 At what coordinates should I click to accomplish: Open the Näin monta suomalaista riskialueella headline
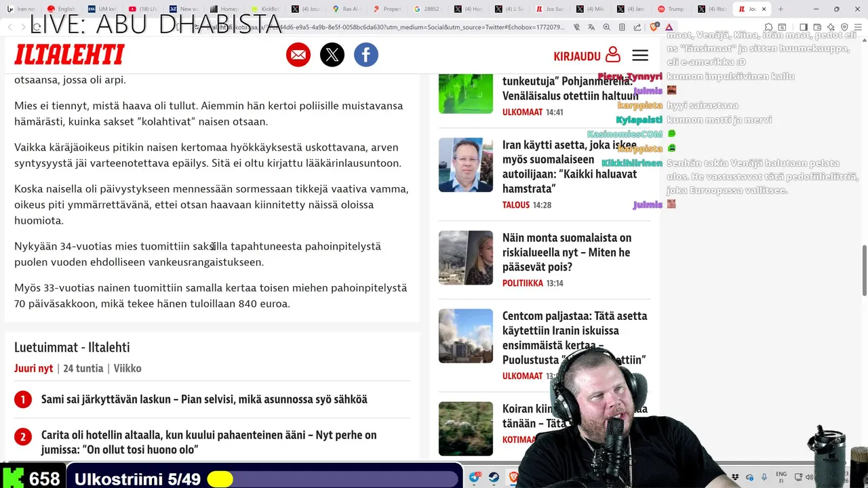(x=567, y=252)
